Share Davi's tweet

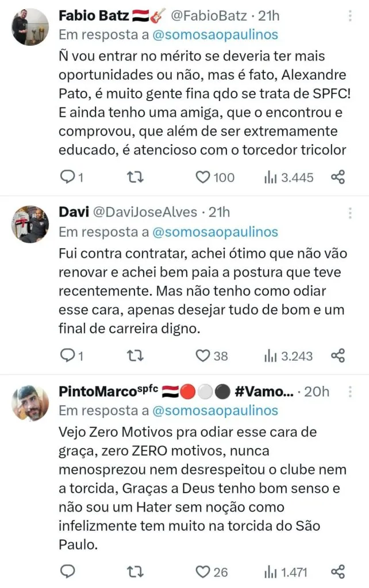click(338, 356)
